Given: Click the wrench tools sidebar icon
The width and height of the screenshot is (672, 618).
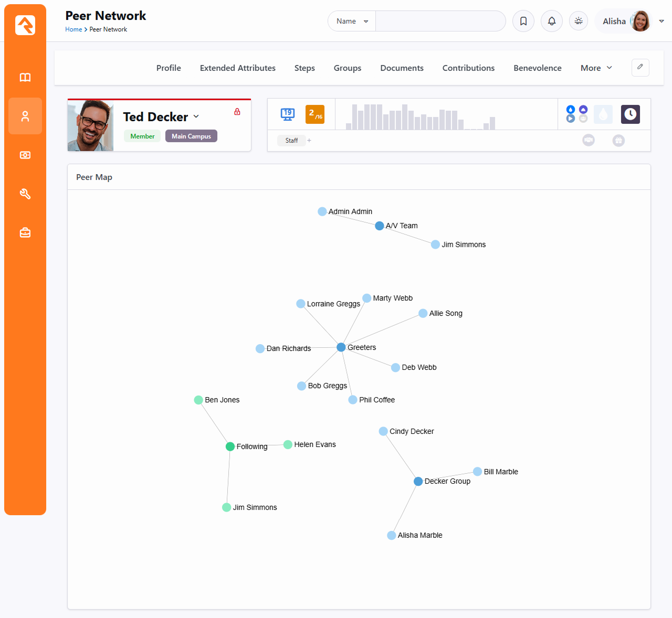Looking at the screenshot, I should click(25, 194).
